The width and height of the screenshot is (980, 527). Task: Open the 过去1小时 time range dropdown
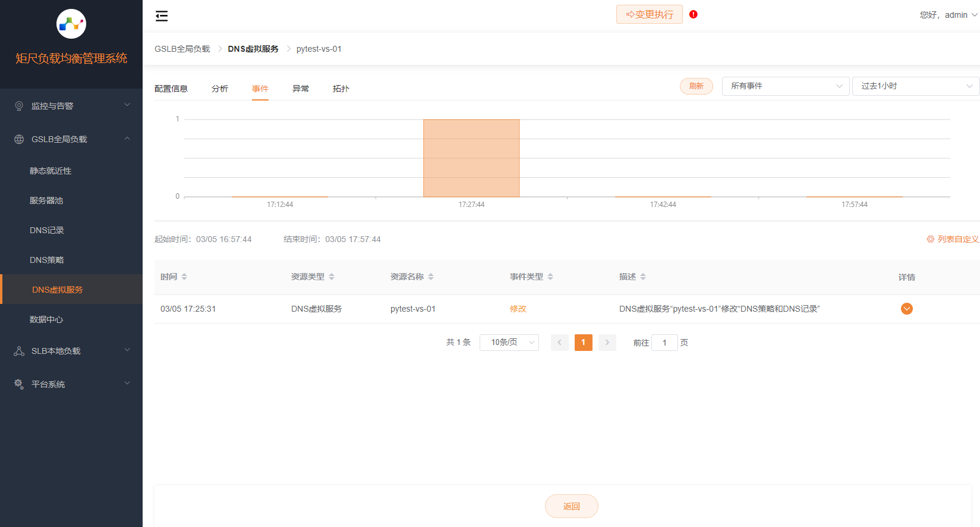pyautogui.click(x=915, y=86)
